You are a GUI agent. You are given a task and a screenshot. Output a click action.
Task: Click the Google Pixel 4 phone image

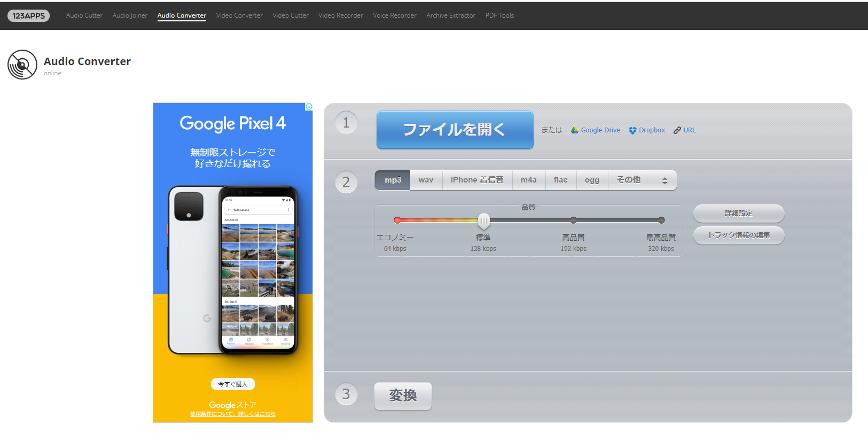pos(233,270)
